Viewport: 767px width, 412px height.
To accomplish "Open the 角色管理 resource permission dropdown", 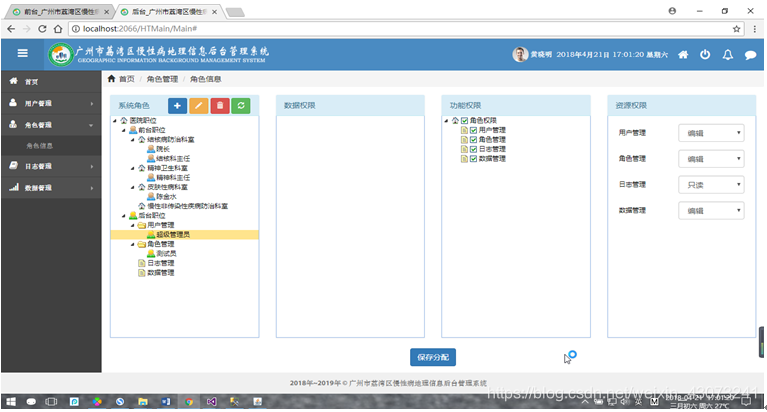I will click(711, 159).
